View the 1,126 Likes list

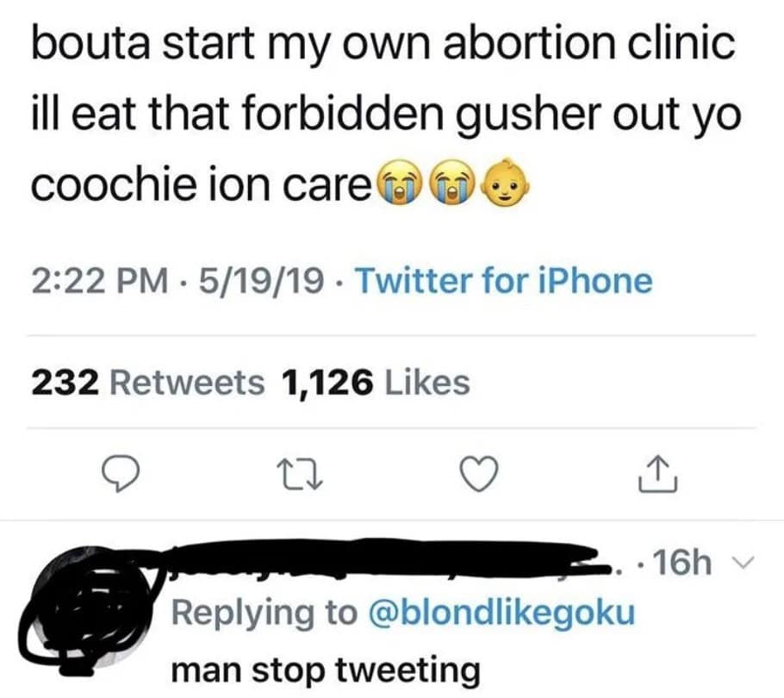pyautogui.click(x=376, y=383)
